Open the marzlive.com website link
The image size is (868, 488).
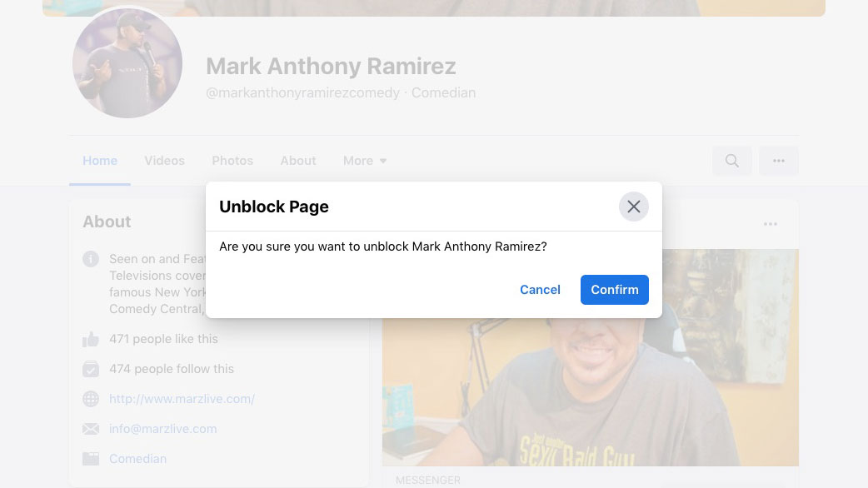click(182, 399)
